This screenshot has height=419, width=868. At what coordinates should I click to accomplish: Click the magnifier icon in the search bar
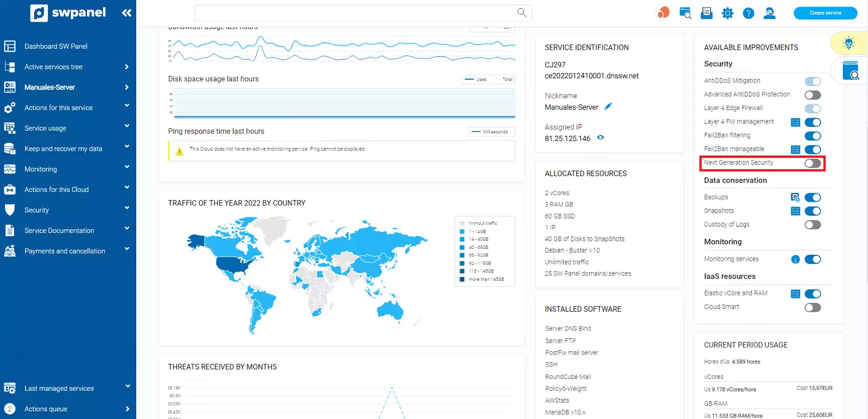(522, 12)
